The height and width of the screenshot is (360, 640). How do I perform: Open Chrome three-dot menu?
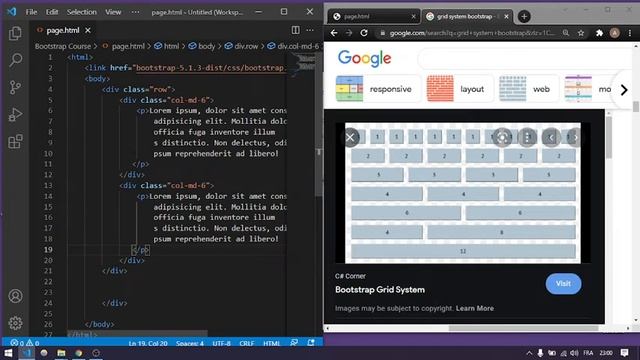(x=630, y=33)
